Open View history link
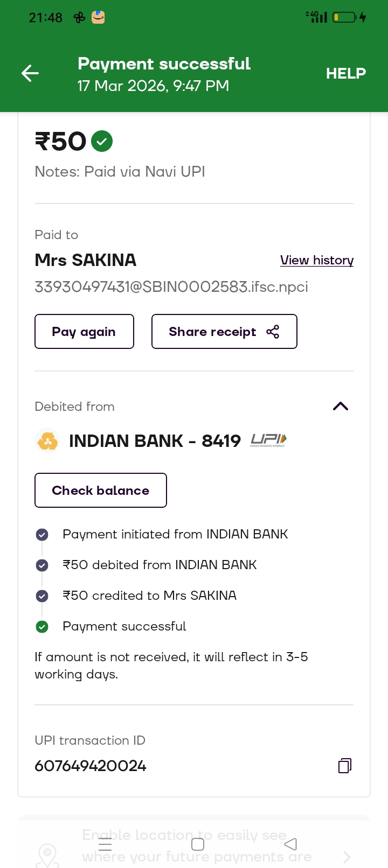Viewport: 388px width, 868px height. tap(316, 260)
